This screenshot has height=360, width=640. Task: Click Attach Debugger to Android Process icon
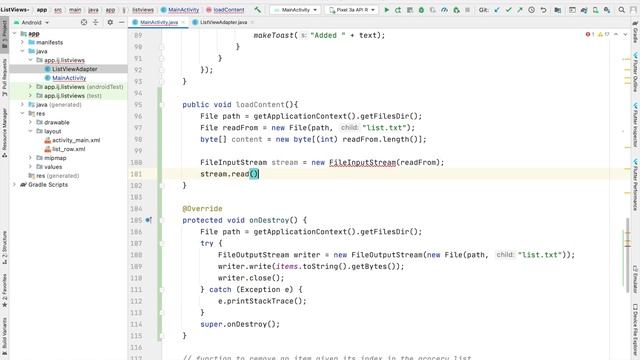456,10
